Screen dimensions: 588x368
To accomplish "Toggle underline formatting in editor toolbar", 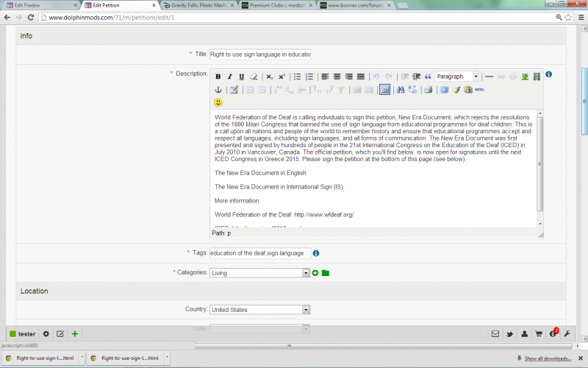I will 242,77.
